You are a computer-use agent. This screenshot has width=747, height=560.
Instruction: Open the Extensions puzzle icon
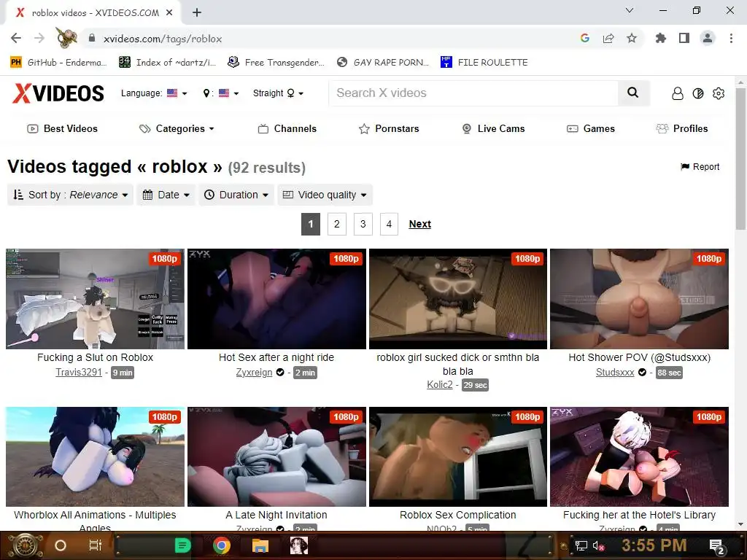[x=661, y=38]
